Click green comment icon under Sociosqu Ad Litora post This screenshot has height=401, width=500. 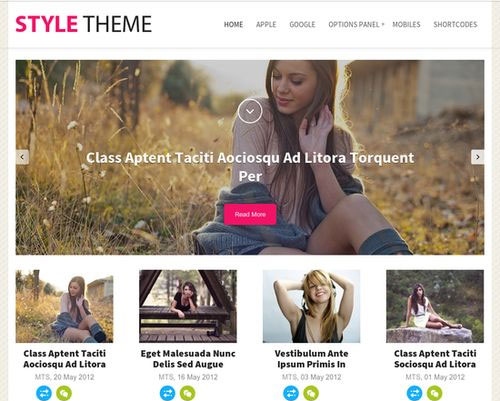pos(435,393)
